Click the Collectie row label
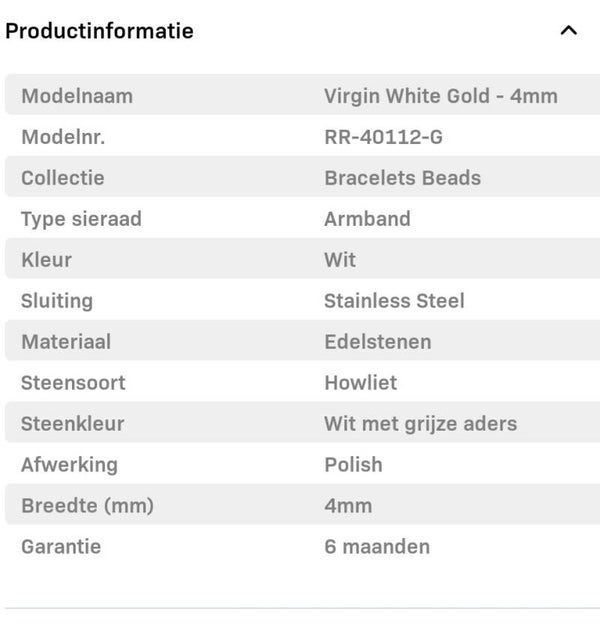This screenshot has height=628, width=600. click(x=63, y=178)
